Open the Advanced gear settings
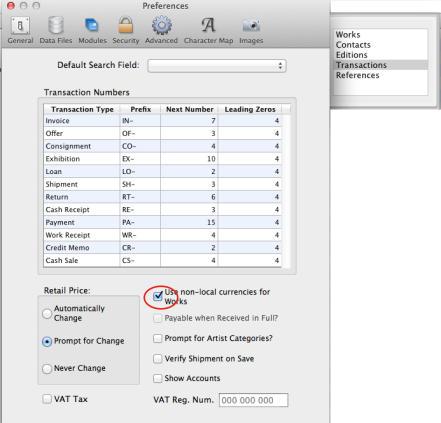Viewport: 441px width, 423px height. (161, 30)
